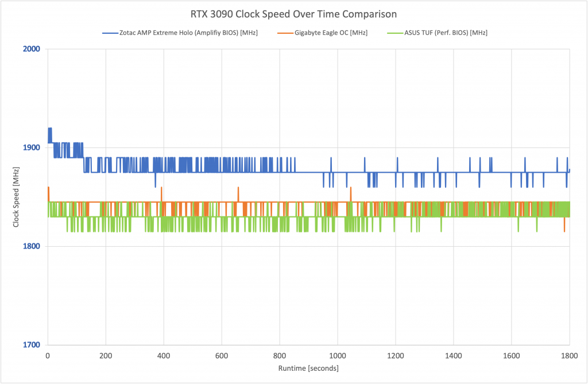Select the ASUS TUF Perf. BIOS legend entry
The height and width of the screenshot is (384, 588).
click(x=437, y=33)
